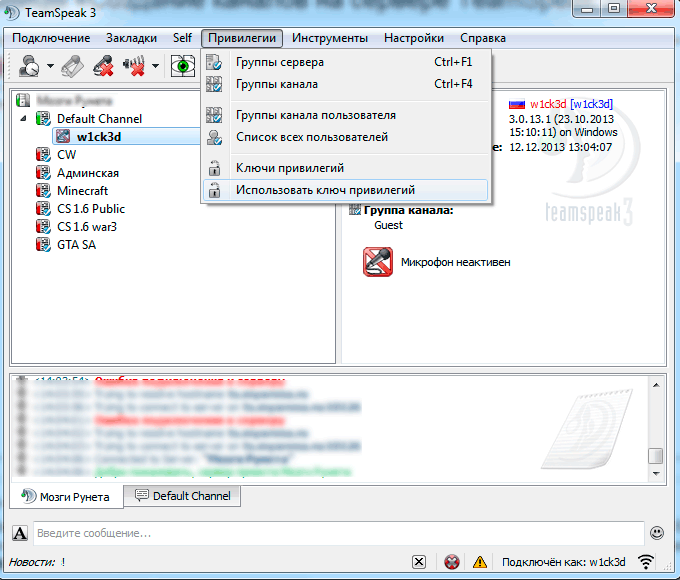Open the Self menu
The image size is (680, 580).
pos(182,38)
